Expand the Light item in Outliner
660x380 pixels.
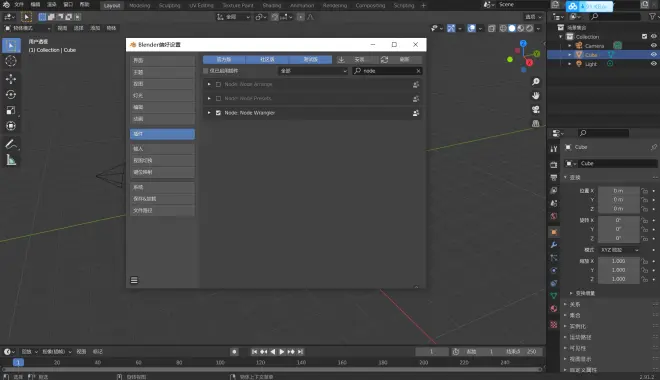[570, 64]
